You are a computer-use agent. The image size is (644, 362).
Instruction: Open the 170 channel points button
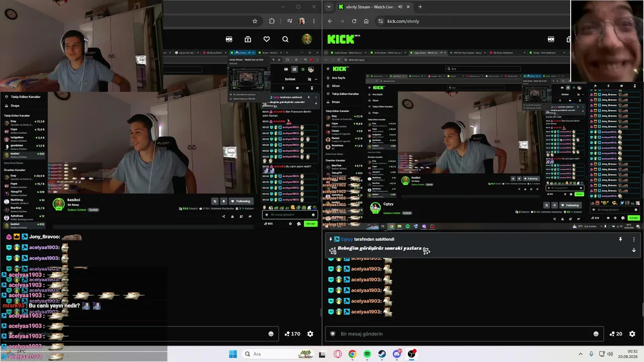292,334
